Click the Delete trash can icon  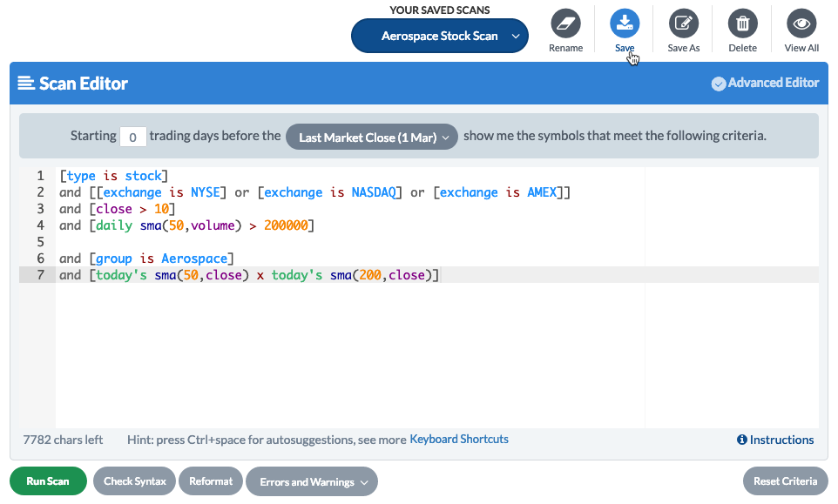[742, 24]
